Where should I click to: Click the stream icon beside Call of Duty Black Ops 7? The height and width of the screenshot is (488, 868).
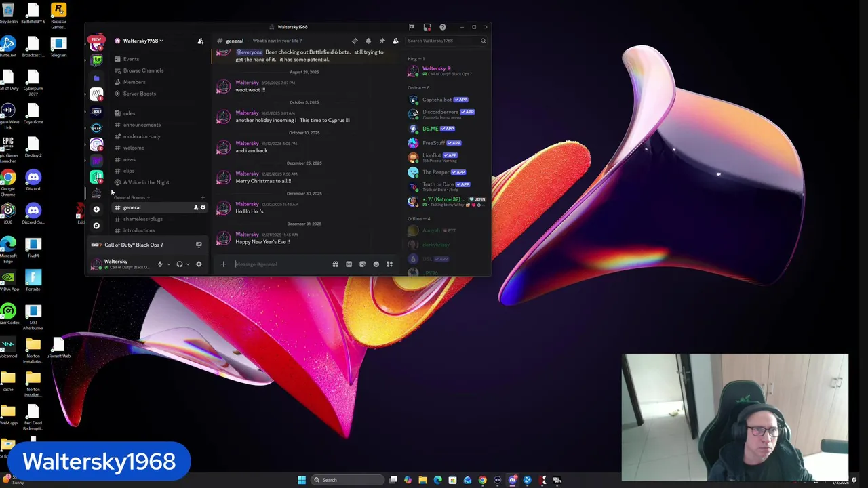(199, 245)
